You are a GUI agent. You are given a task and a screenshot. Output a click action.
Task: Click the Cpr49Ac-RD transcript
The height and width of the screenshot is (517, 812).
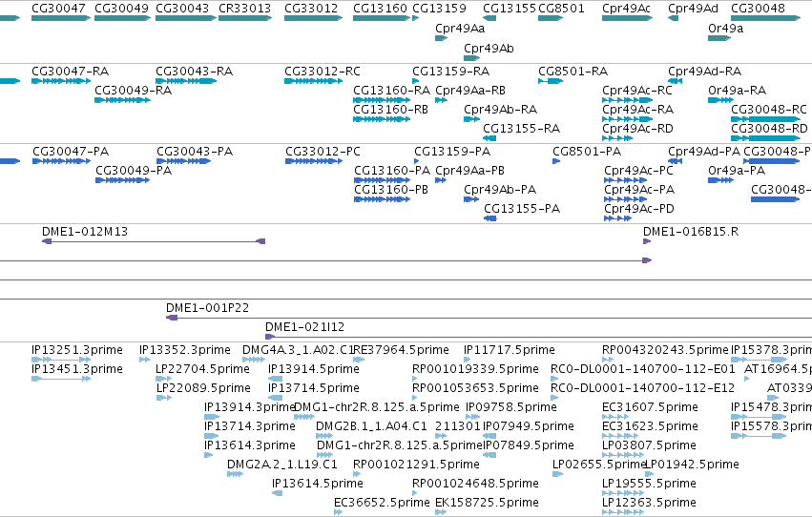(617, 138)
